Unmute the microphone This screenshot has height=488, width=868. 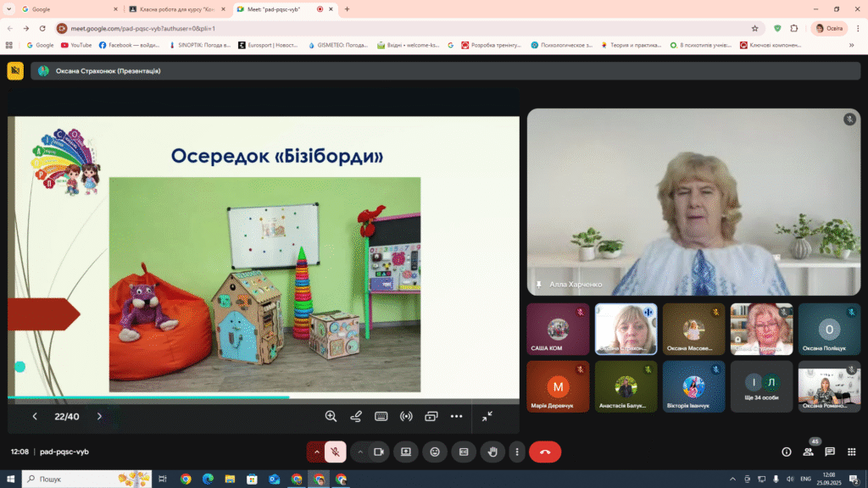coord(335,452)
